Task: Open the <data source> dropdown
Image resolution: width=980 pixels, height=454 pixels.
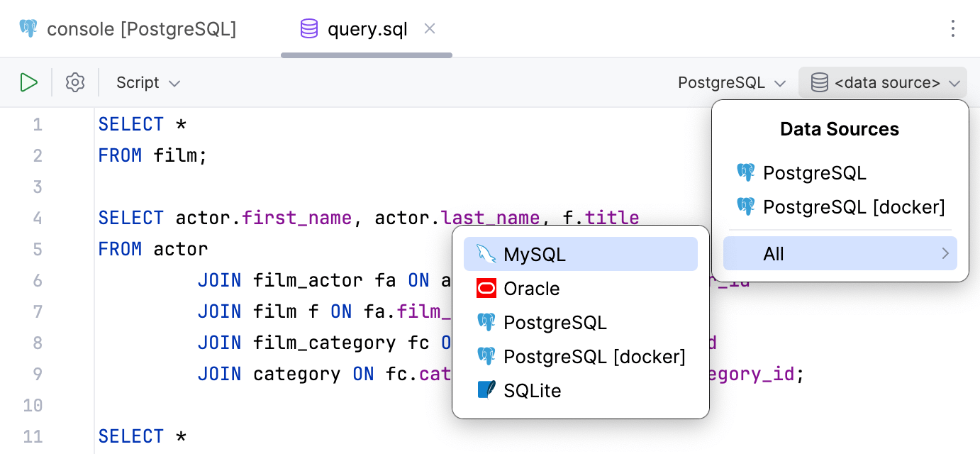Action: click(x=883, y=82)
